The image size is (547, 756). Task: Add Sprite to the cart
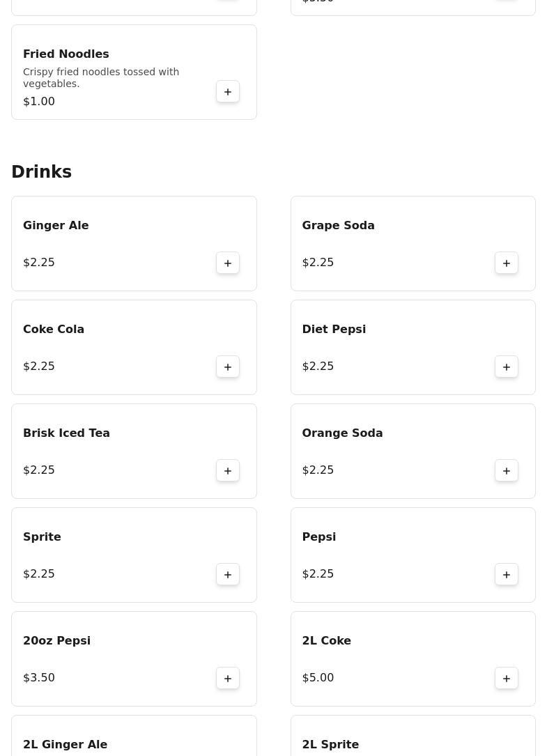point(228,574)
